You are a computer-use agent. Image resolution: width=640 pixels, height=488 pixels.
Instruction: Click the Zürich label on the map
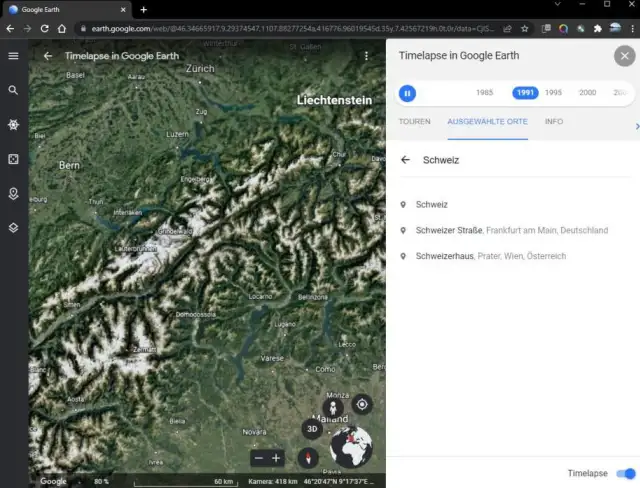200,69
